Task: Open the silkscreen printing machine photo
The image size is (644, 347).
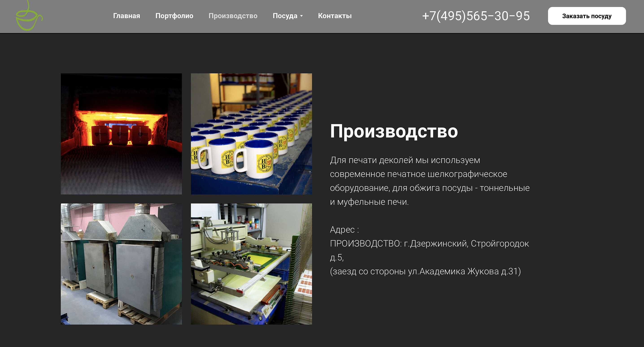Action: point(251,264)
